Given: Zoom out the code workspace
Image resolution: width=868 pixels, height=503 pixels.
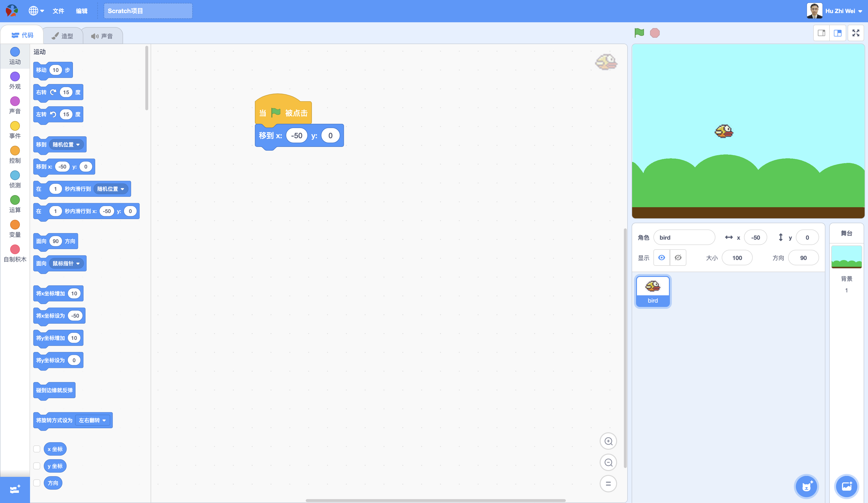Looking at the screenshot, I should point(608,462).
